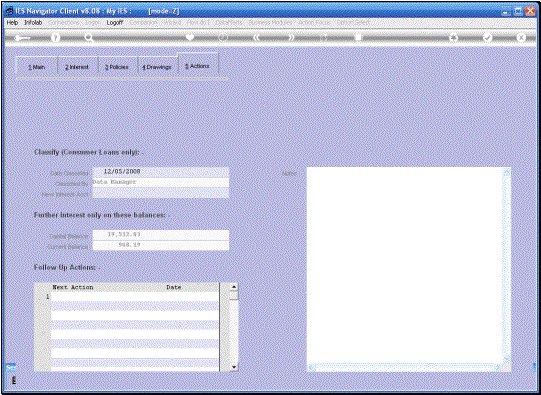Click the key icon in the toolbar

pos(22,38)
